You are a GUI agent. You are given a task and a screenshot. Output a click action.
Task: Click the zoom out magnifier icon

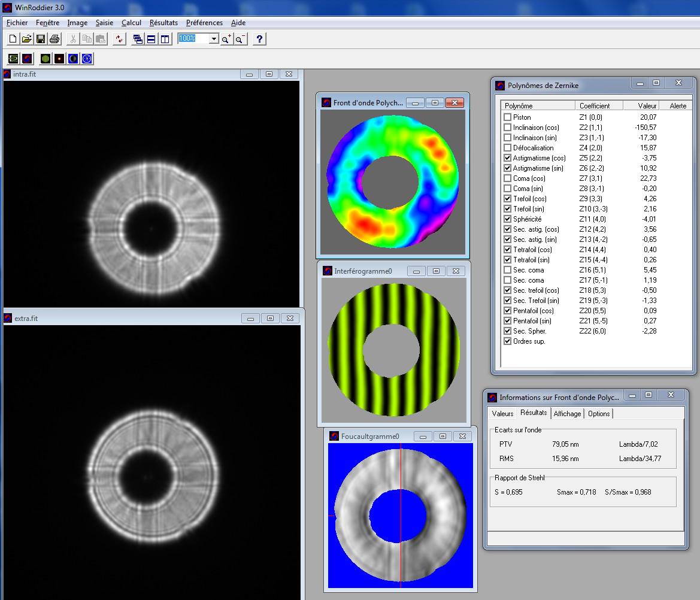click(240, 39)
